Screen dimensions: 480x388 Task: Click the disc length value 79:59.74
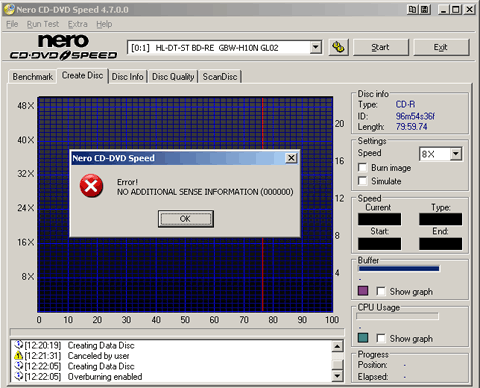tap(411, 127)
